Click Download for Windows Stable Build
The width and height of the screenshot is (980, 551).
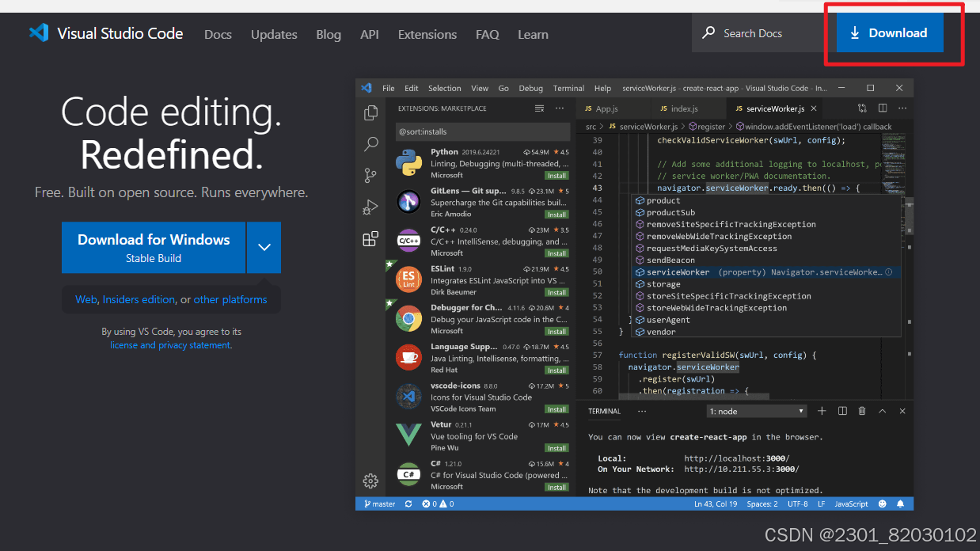pos(154,247)
